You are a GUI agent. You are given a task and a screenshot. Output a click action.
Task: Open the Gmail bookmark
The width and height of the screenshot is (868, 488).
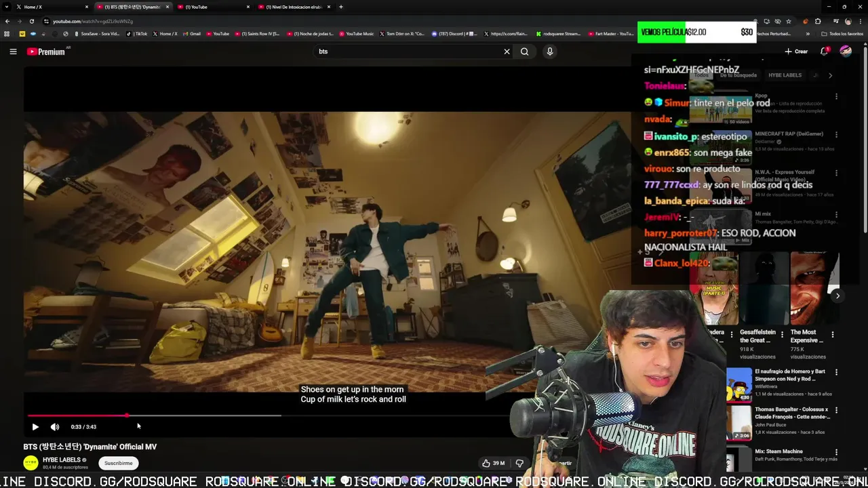192,34
